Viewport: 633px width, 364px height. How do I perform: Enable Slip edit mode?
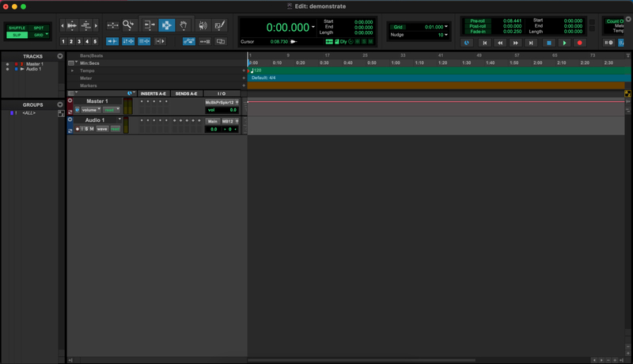pyautogui.click(x=17, y=35)
